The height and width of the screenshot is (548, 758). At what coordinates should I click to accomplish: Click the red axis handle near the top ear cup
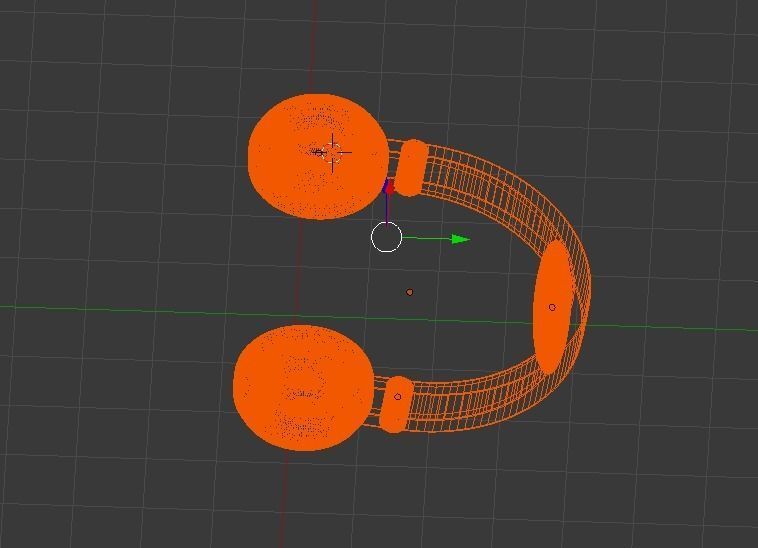pyautogui.click(x=389, y=188)
